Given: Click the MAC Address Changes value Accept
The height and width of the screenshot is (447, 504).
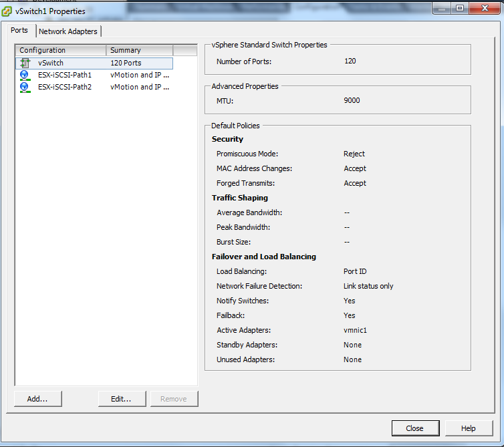Looking at the screenshot, I should click(355, 168).
